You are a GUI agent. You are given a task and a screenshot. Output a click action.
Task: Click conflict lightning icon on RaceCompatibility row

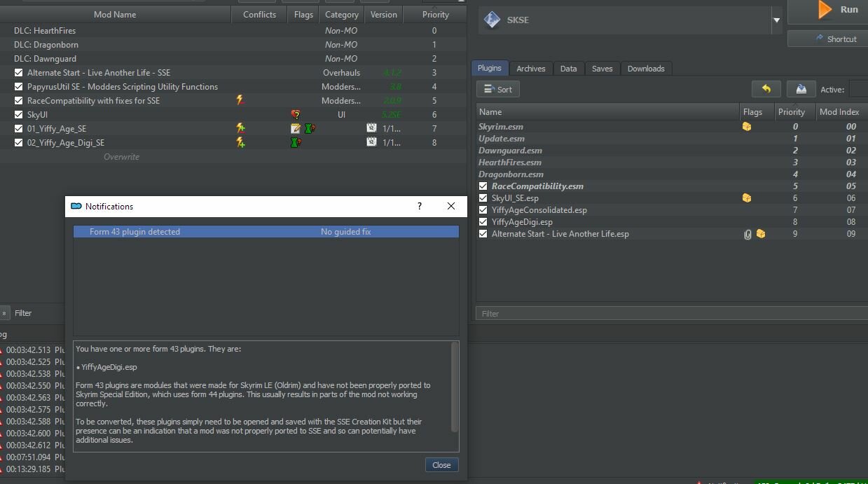click(x=240, y=100)
